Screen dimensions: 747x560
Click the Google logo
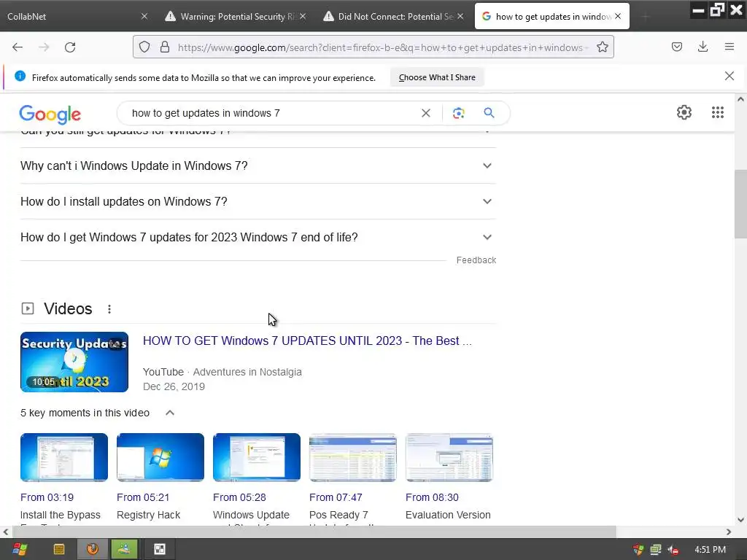tap(50, 114)
